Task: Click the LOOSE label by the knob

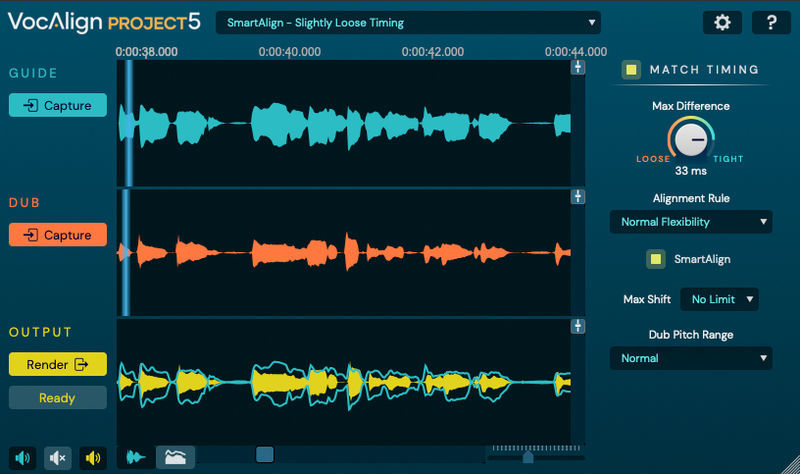Action: tap(653, 159)
